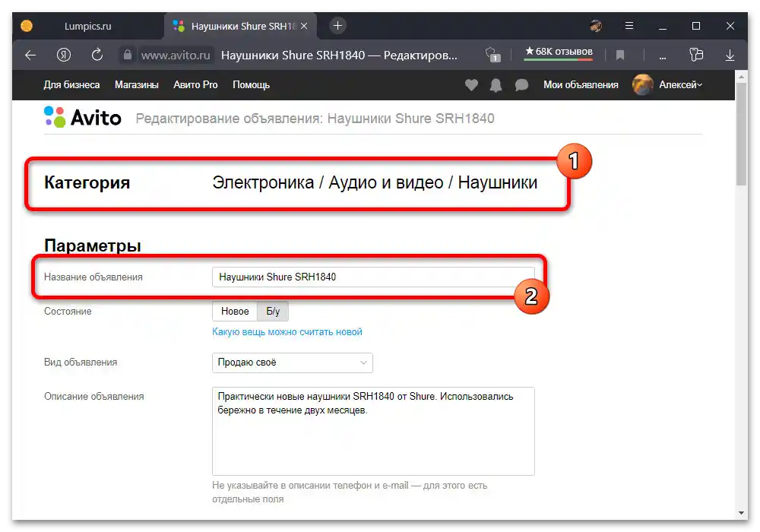
Task: Open the Avito messages speech bubble icon
Action: point(521,85)
